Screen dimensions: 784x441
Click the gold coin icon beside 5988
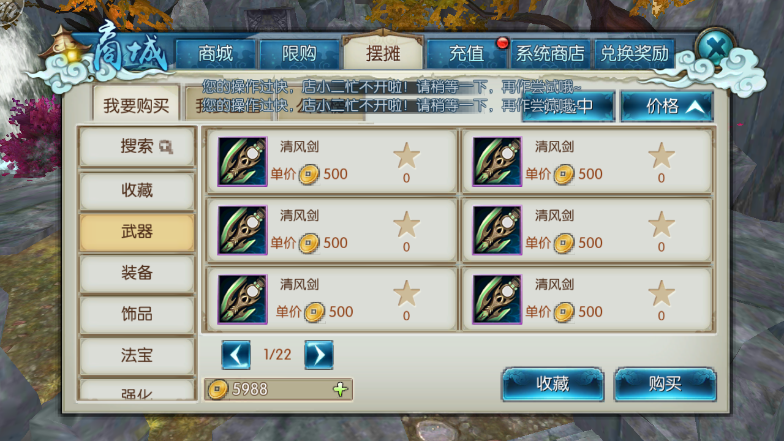point(218,389)
